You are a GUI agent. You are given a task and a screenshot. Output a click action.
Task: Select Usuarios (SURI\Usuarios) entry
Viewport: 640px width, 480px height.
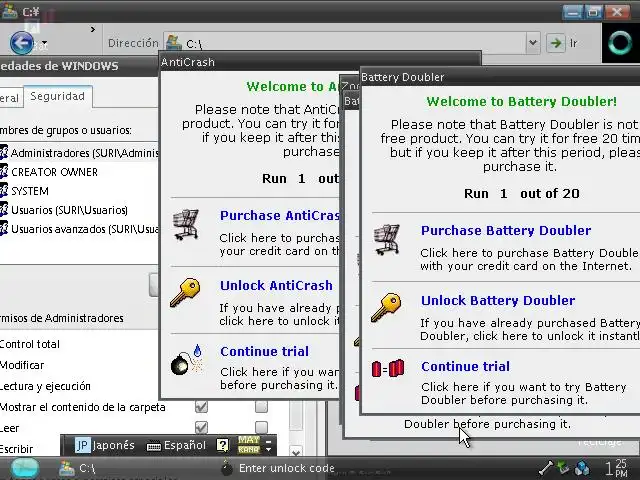tap(69, 210)
